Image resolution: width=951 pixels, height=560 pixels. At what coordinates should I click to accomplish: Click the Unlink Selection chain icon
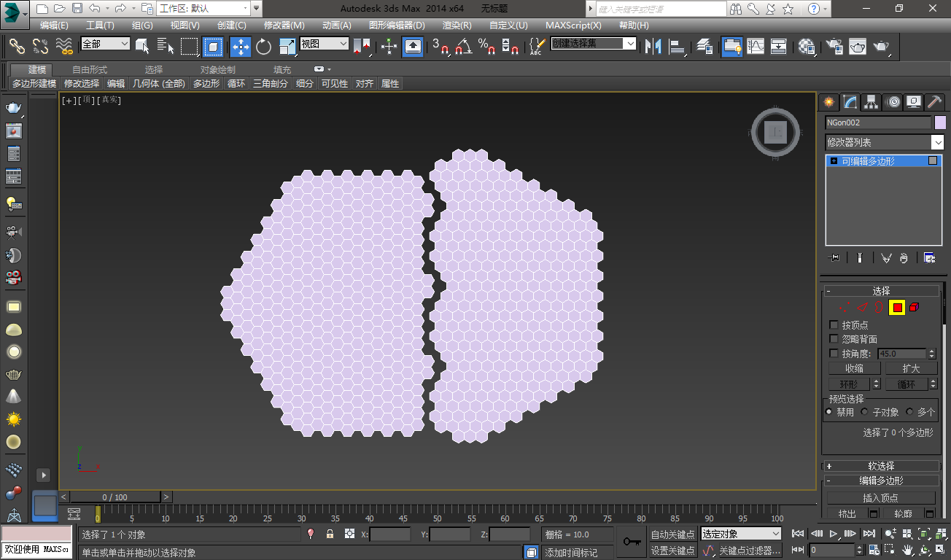pyautogui.click(x=40, y=46)
